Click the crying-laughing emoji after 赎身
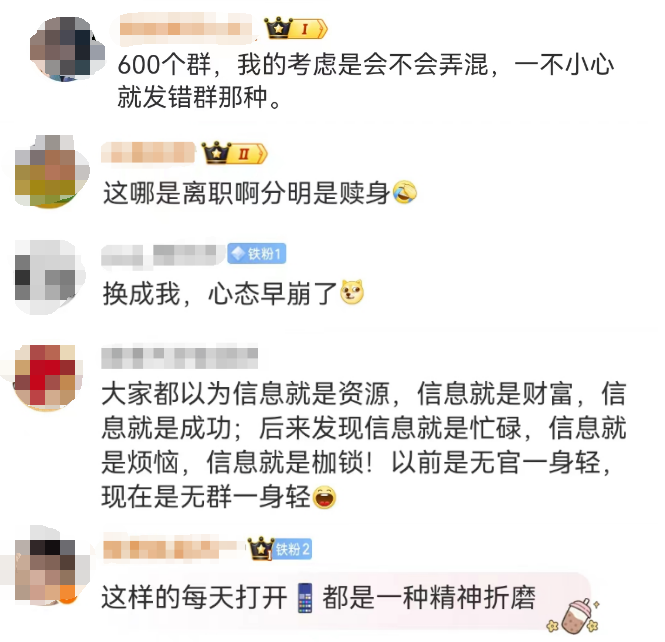Screen dimensions: 665x642 (x=405, y=193)
